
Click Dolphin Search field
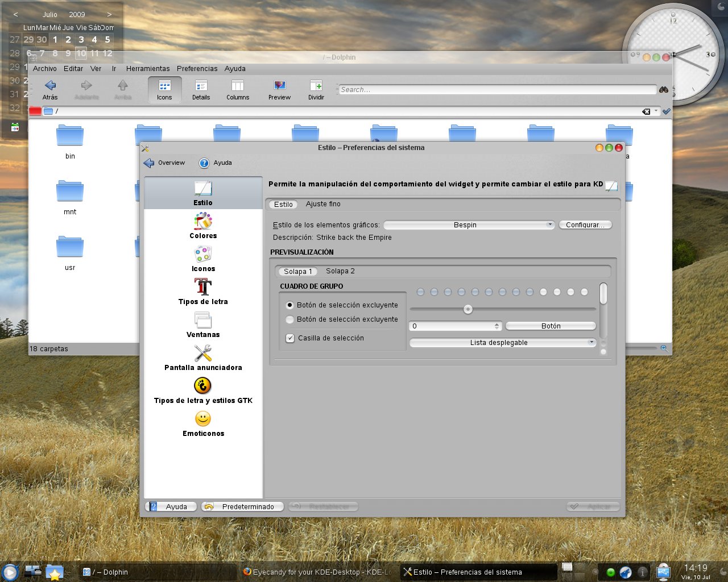point(498,90)
